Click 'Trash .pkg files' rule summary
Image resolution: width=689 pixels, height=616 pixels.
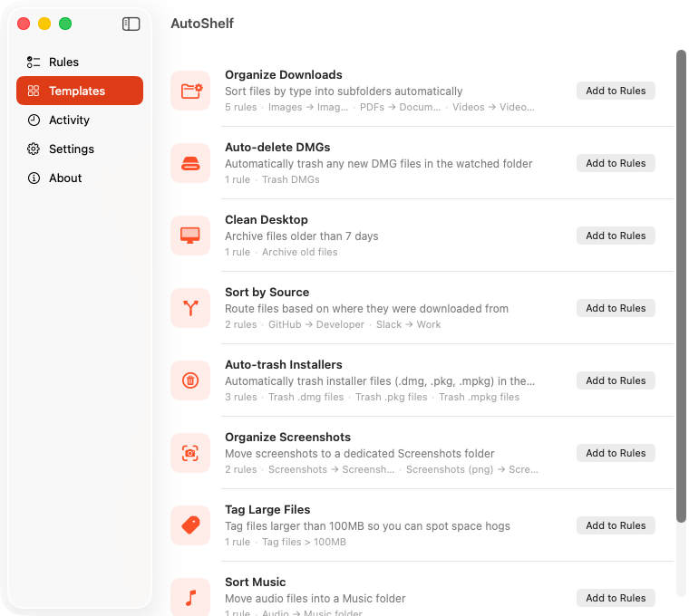click(x=391, y=397)
